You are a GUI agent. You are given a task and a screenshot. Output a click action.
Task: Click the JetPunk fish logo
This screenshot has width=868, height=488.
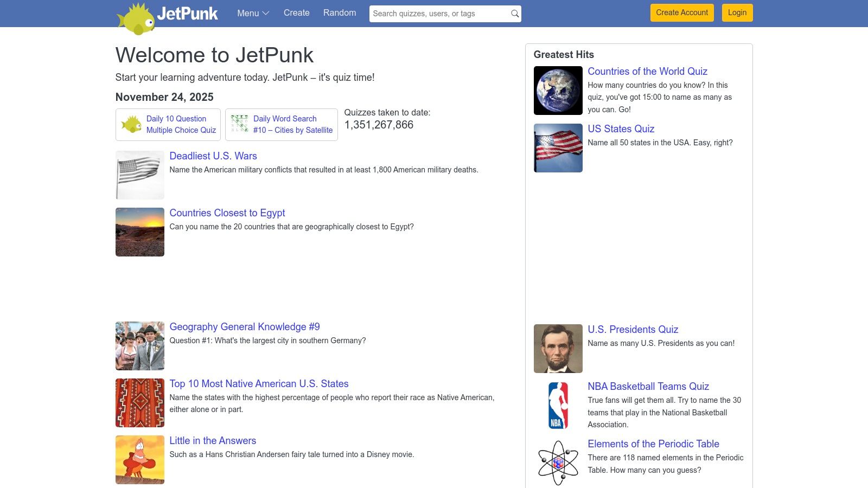136,15
